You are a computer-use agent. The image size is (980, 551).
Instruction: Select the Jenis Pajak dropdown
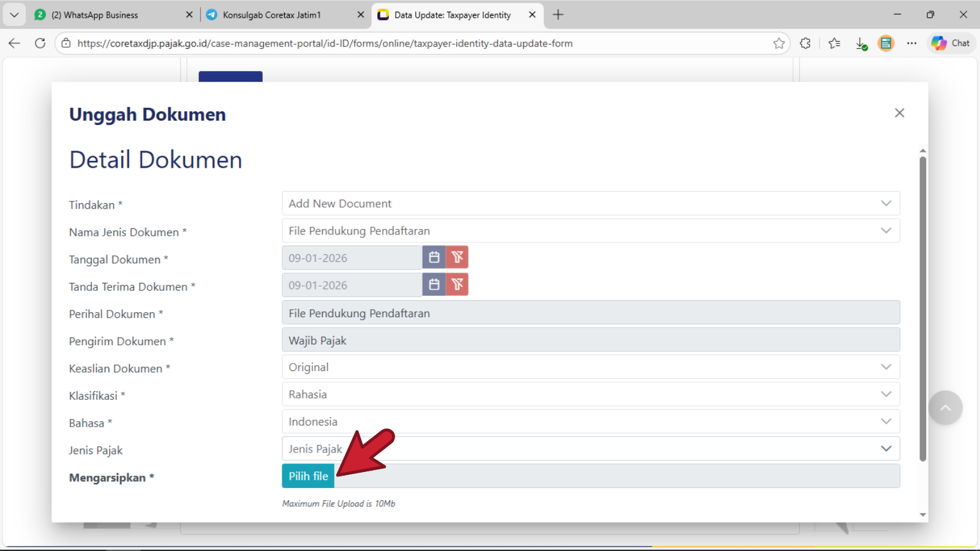[x=590, y=449]
